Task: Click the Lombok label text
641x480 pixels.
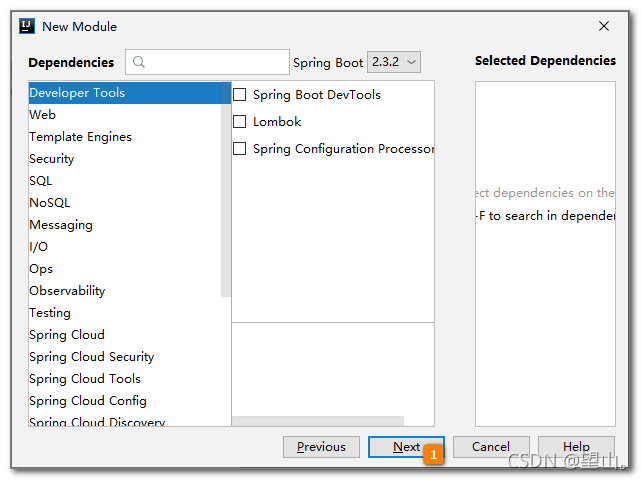Action: [277, 122]
